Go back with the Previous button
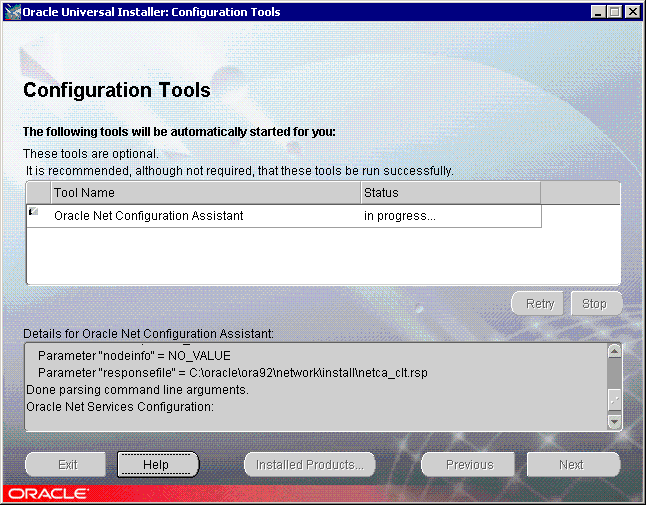The width and height of the screenshot is (646, 505). point(469,464)
